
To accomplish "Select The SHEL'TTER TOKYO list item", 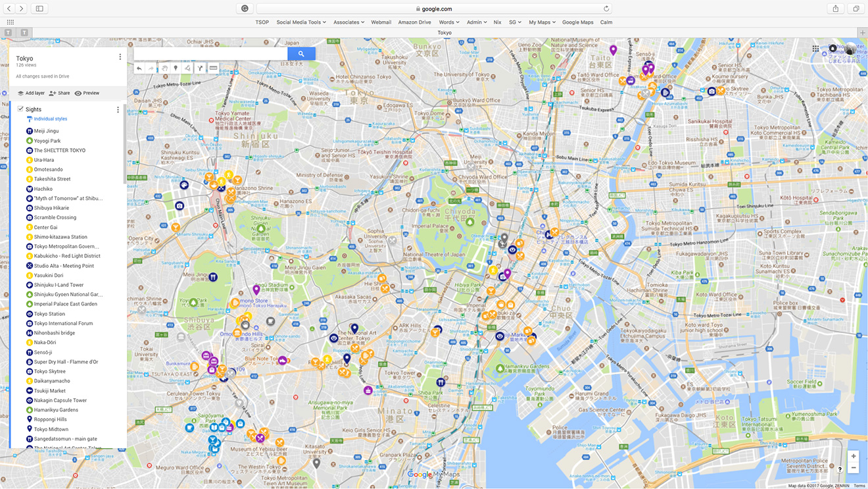I will [60, 150].
